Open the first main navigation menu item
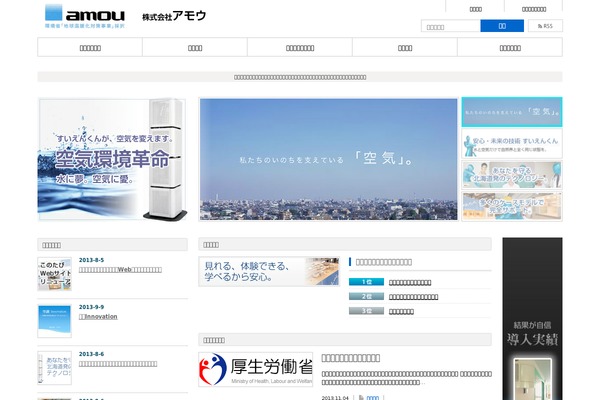Viewport: 600px width, 400px height. click(x=90, y=47)
